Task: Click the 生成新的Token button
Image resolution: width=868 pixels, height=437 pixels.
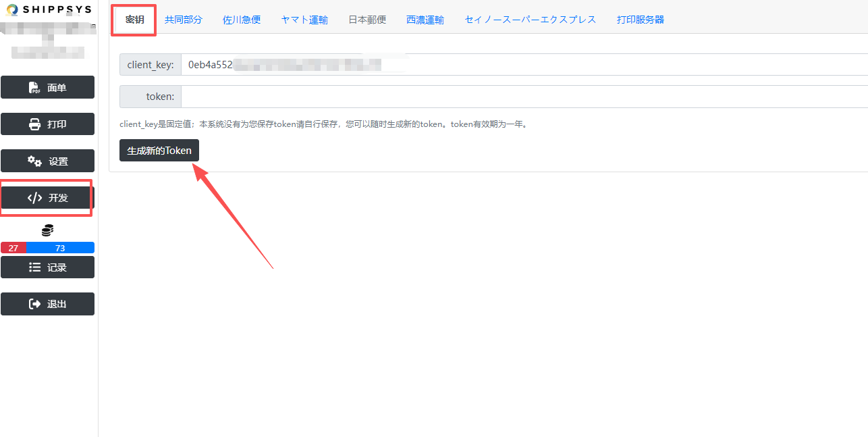Action: (x=159, y=151)
